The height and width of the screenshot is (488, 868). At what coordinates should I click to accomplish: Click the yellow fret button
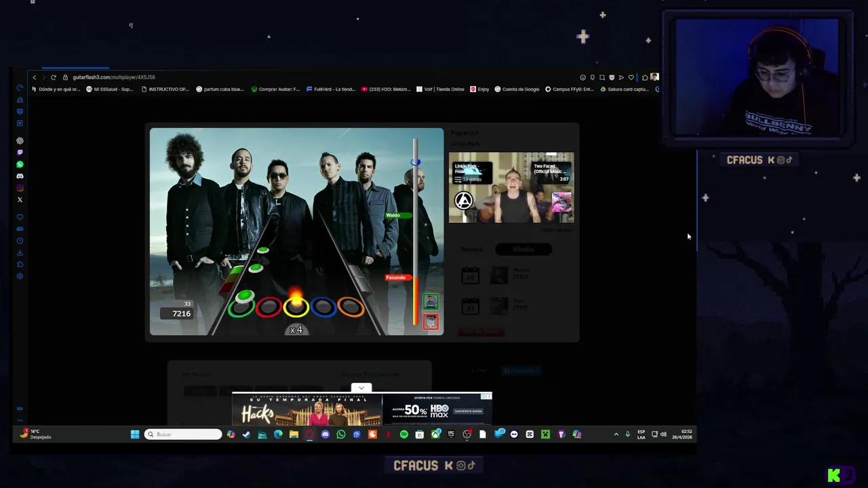point(296,308)
